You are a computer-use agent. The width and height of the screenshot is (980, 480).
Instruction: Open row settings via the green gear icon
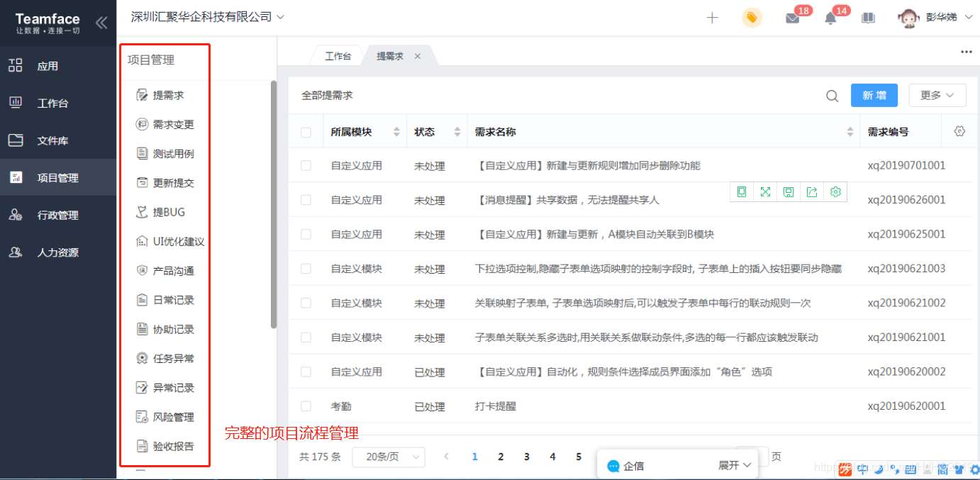835,191
